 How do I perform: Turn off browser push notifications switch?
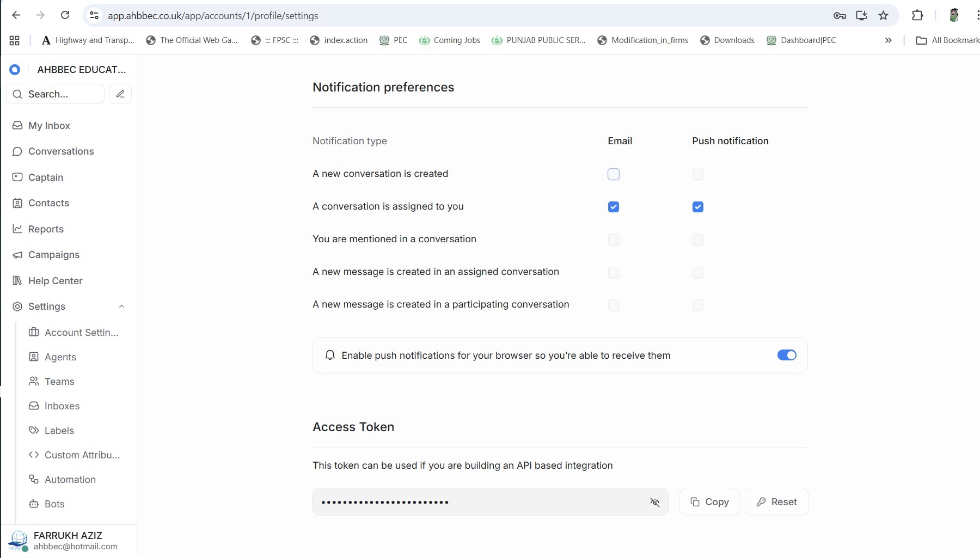tap(787, 355)
